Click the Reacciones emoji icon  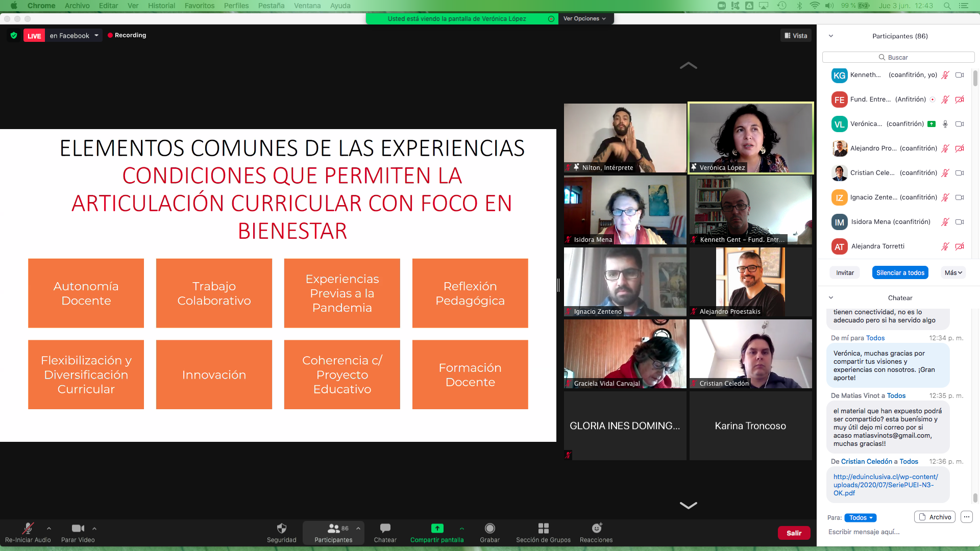coord(596,528)
